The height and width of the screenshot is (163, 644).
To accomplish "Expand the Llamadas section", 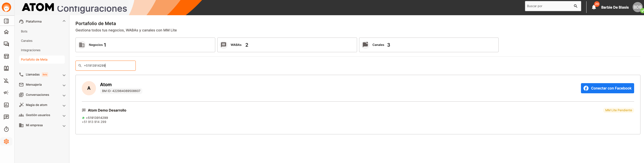I will pos(64,75).
